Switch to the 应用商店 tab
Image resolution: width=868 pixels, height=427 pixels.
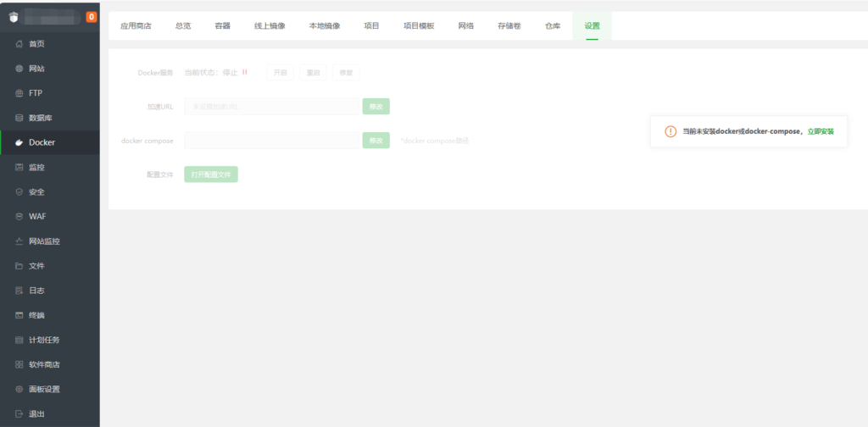tap(136, 26)
